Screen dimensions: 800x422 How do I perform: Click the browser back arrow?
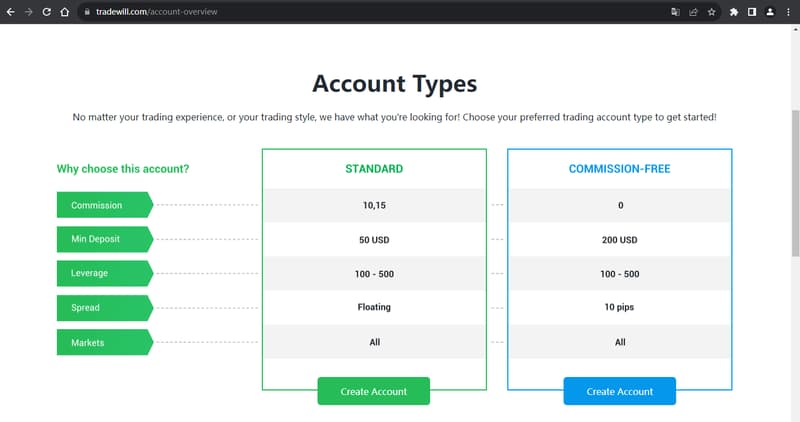tap(10, 12)
